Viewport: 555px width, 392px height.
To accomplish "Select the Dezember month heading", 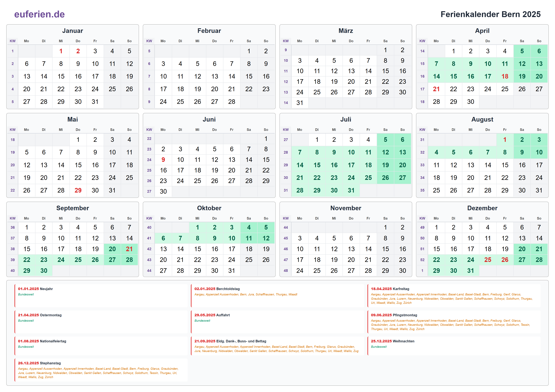I will tap(482, 208).
